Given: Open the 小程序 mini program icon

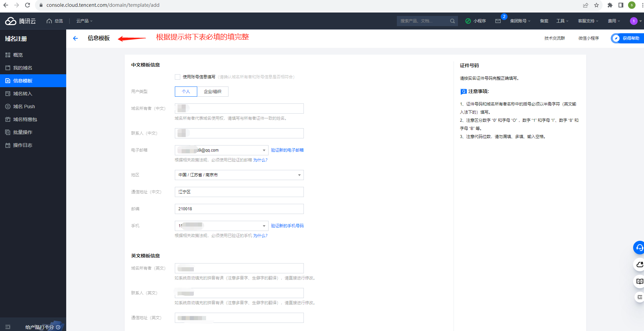Looking at the screenshot, I should [x=468, y=21].
